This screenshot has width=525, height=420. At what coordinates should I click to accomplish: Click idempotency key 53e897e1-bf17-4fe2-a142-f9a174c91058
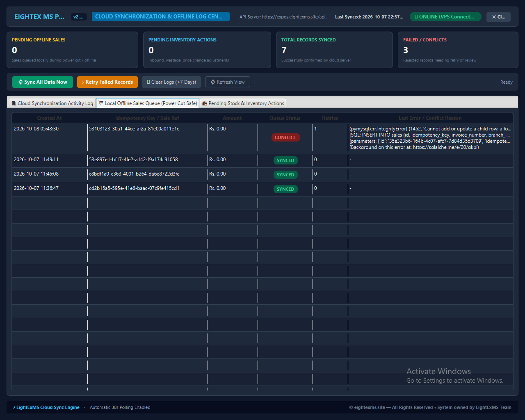click(x=133, y=160)
